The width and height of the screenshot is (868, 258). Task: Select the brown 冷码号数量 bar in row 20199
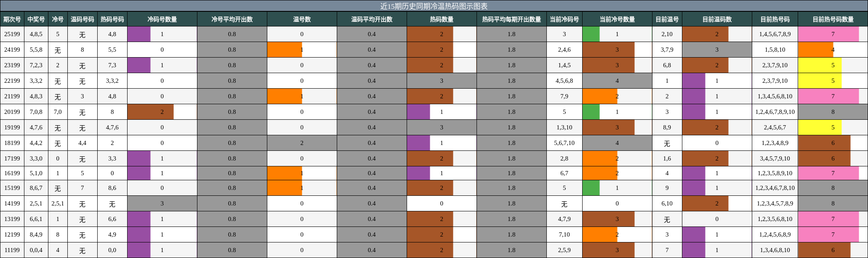150,112
